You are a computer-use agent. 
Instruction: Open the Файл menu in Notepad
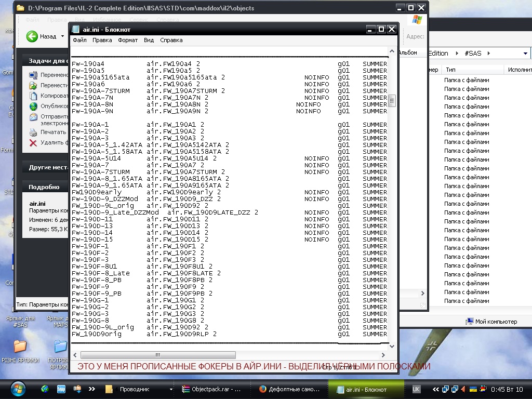[x=79, y=40]
